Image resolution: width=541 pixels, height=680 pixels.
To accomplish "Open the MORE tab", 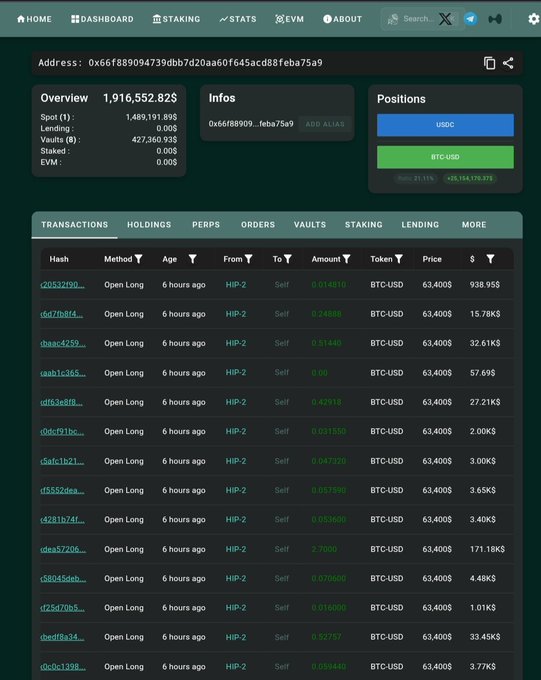I will click(x=474, y=225).
